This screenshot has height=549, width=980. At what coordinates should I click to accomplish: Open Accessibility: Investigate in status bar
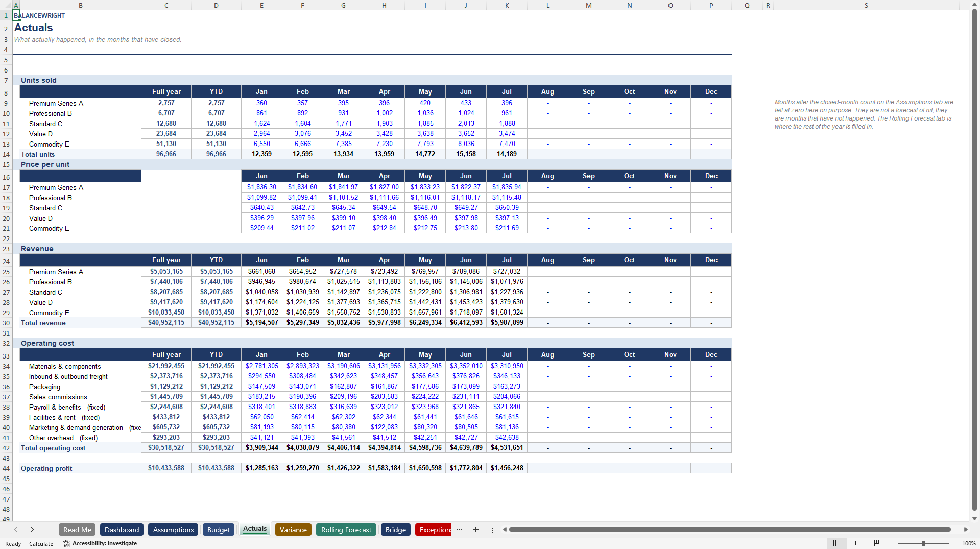tap(100, 543)
